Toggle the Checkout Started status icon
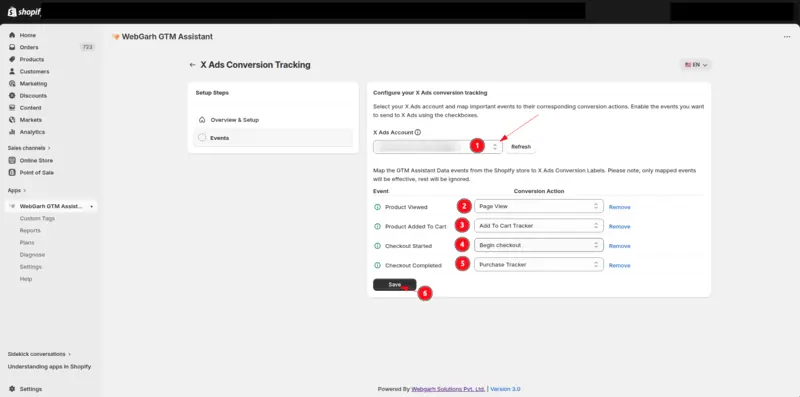This screenshot has height=397, width=800. [378, 246]
